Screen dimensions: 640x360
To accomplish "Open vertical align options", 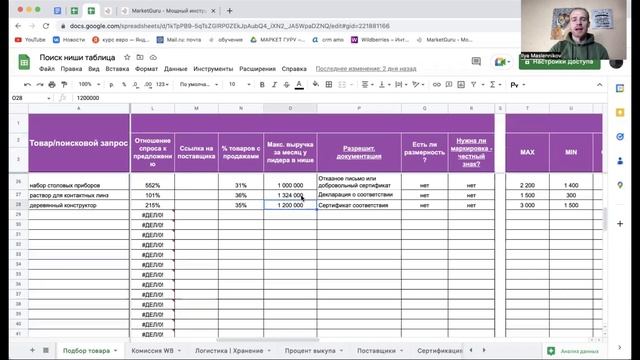I will [x=384, y=84].
